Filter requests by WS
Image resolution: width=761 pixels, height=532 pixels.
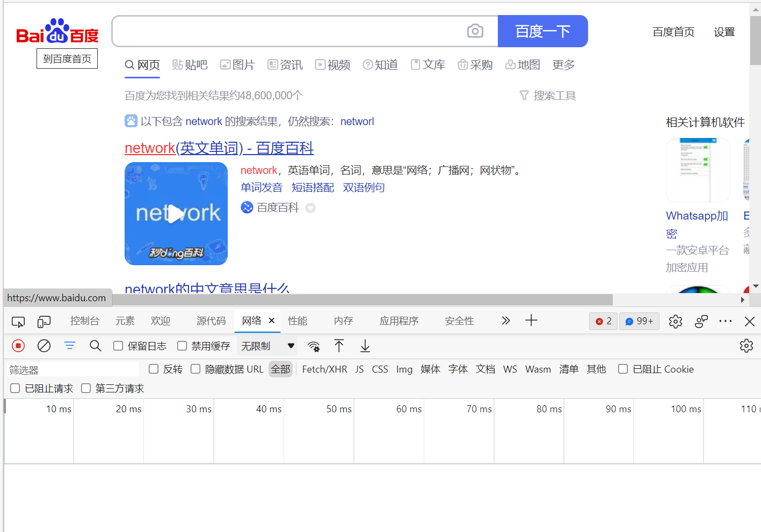click(x=510, y=369)
